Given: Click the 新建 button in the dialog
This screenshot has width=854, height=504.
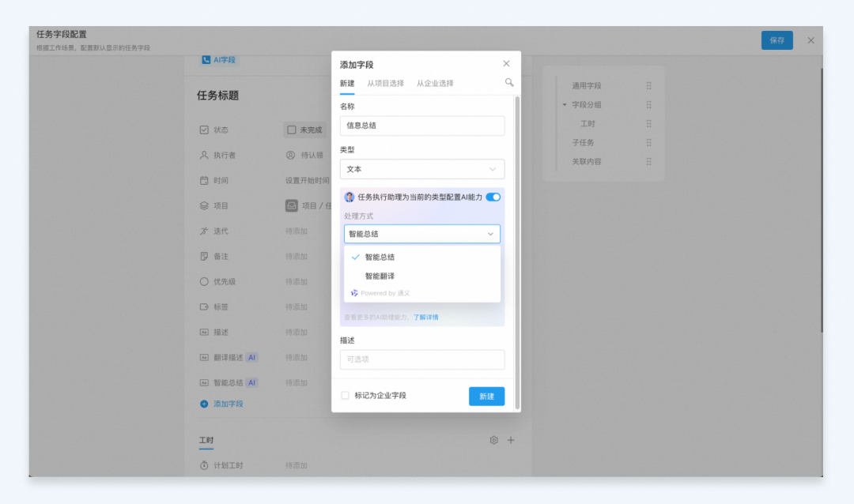Looking at the screenshot, I should [x=486, y=397].
